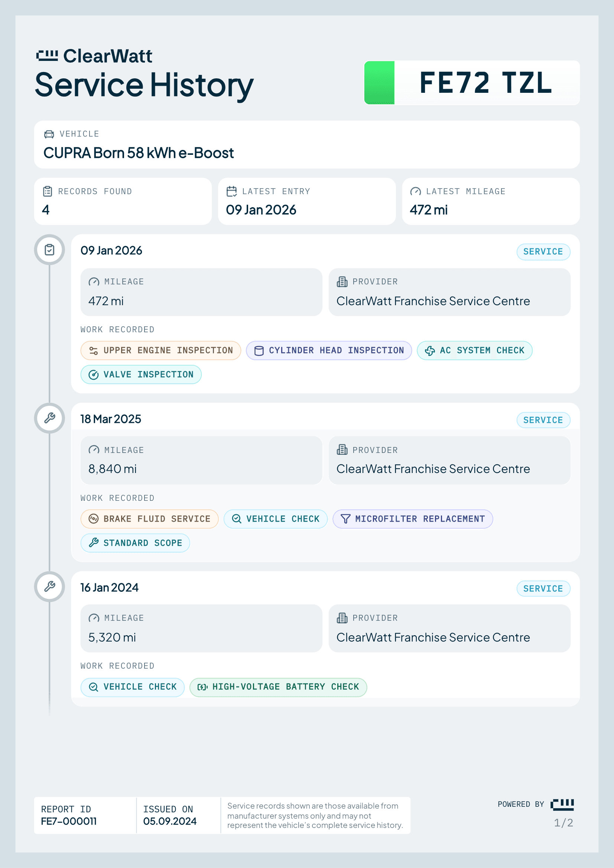The width and height of the screenshot is (614, 868).
Task: Click the gauge icon beside the 8,840 mi mileage
Action: pos(94,450)
